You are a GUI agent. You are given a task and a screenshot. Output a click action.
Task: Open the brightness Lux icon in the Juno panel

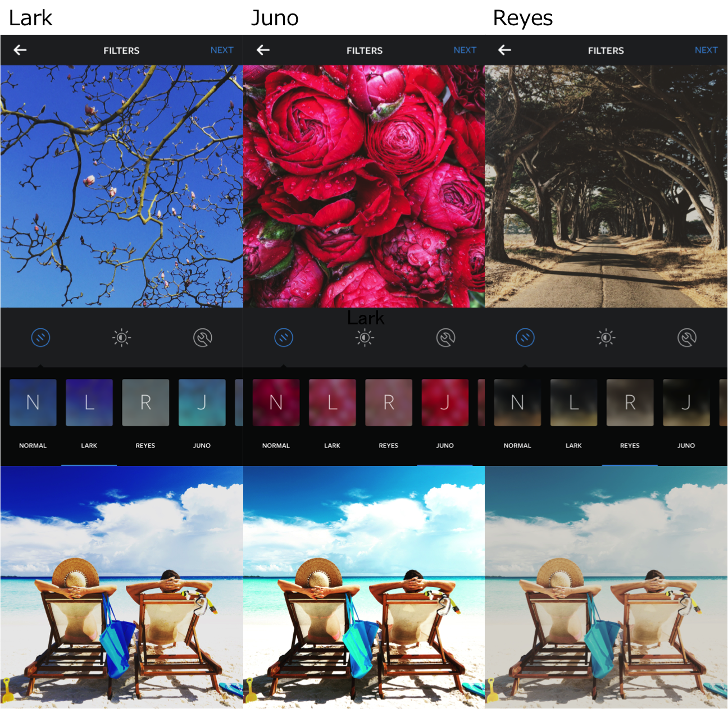pyautogui.click(x=365, y=337)
